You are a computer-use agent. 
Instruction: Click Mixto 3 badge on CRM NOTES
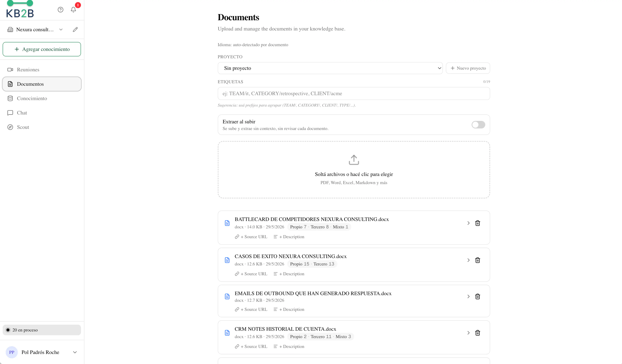(x=343, y=337)
